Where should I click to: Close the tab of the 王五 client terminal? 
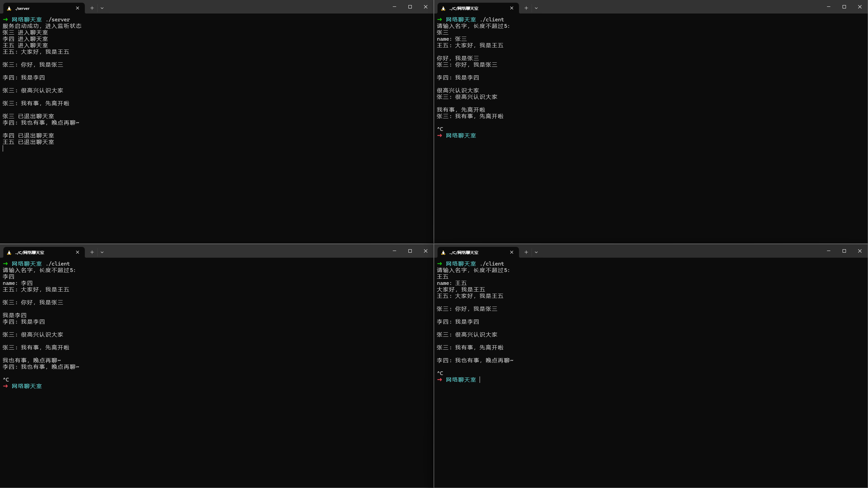(512, 252)
